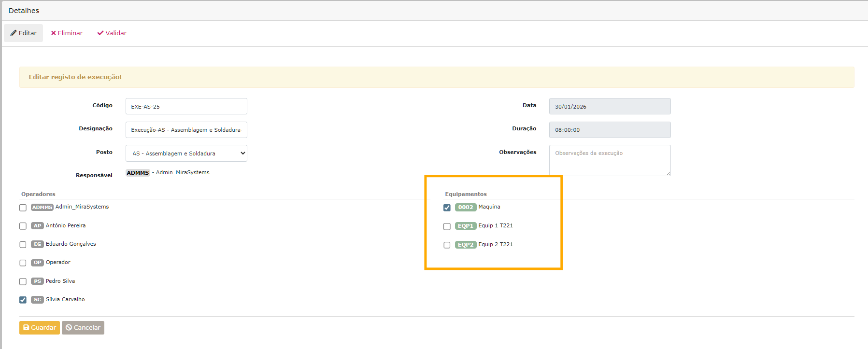Click the Editar pencil button
868x349 pixels.
coord(24,33)
